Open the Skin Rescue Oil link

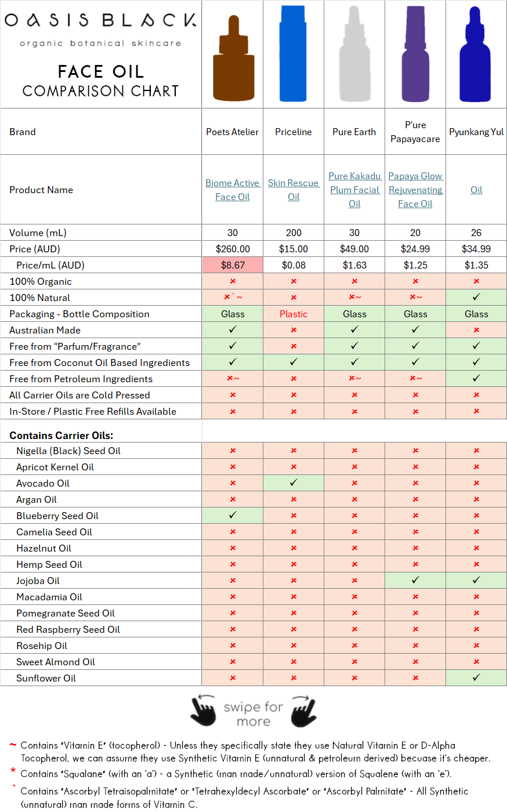click(294, 190)
